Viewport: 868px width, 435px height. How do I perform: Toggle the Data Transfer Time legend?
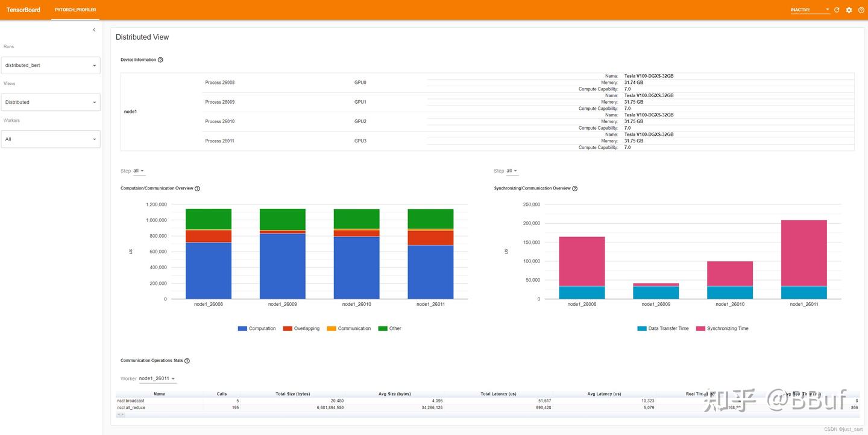coord(663,328)
